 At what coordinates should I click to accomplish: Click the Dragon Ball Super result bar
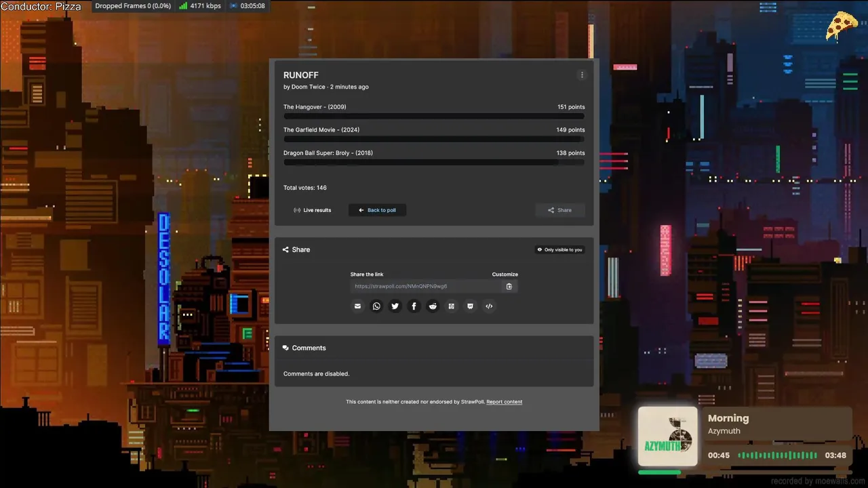pos(434,163)
